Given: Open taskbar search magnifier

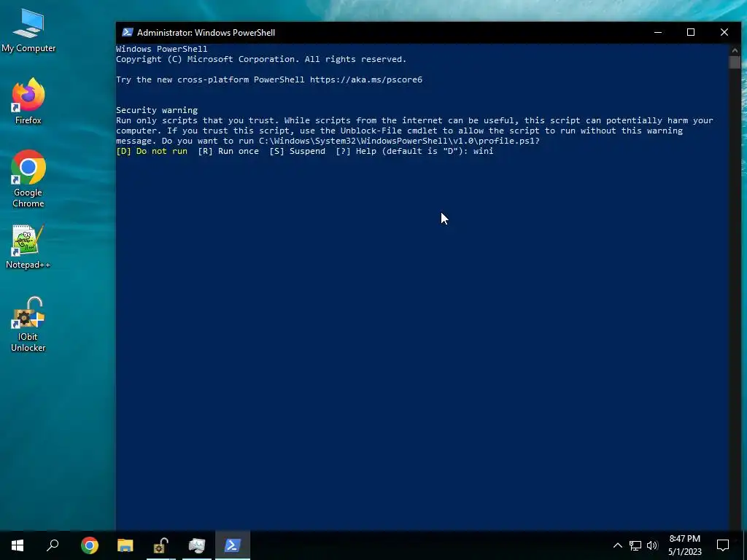Looking at the screenshot, I should click(x=53, y=545).
